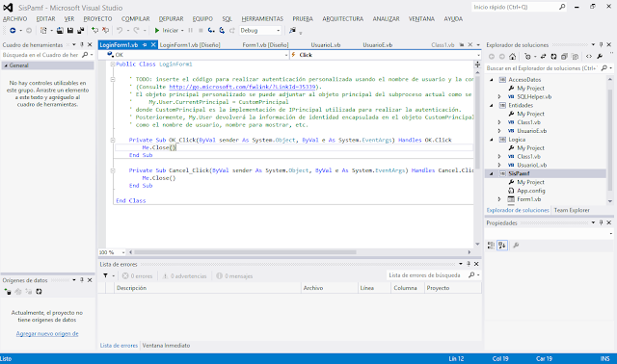Click the save file diskette icon
Viewport: 617px width, 364px height.
pyautogui.click(x=70, y=30)
